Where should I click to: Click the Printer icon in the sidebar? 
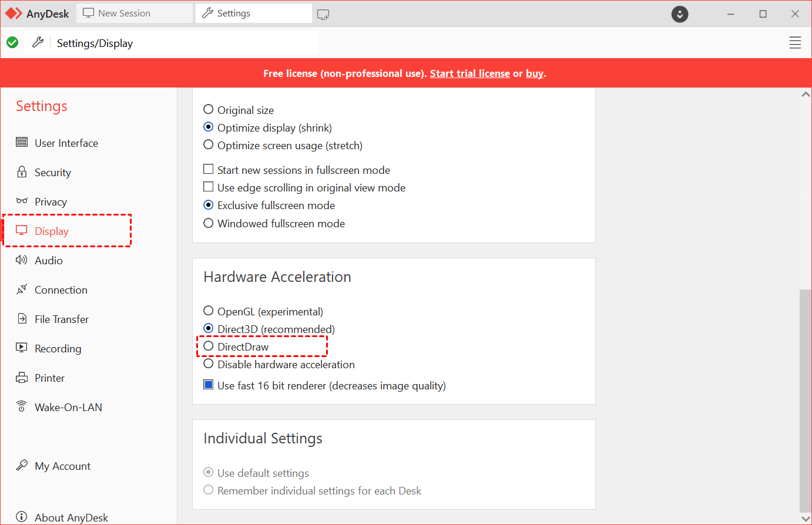pos(22,377)
